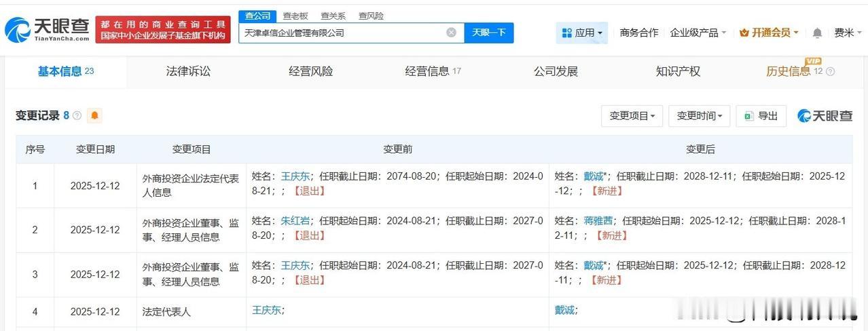Open the 知识产权 tab
The height and width of the screenshot is (331, 868).
[x=678, y=71]
